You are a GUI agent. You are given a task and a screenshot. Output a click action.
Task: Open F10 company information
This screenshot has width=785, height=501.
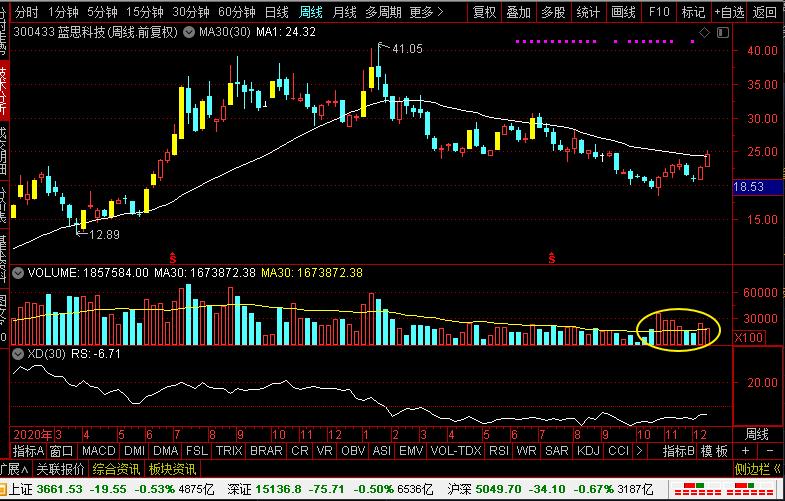(659, 12)
